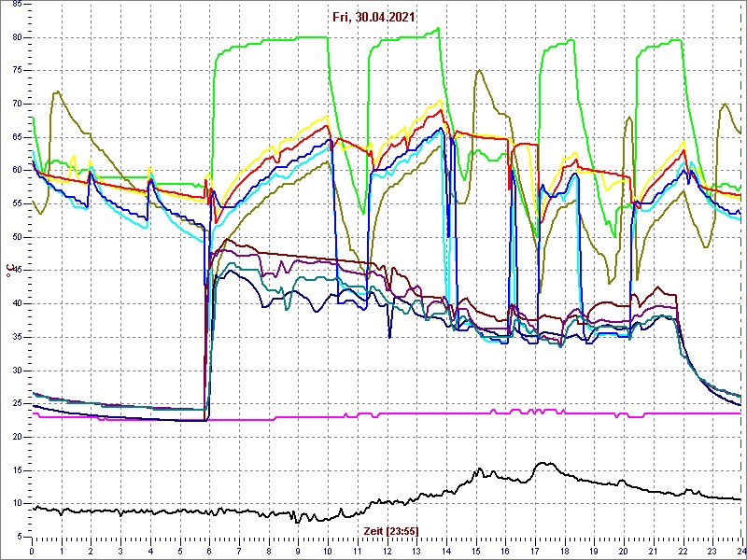Click hour 0 on the time axis

point(32,549)
